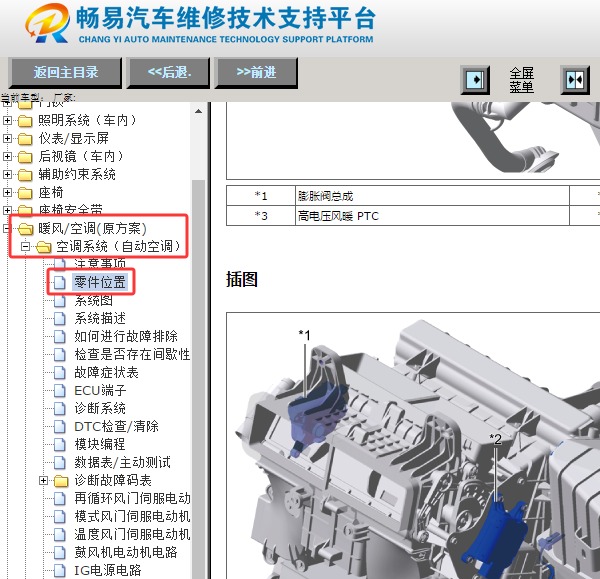This screenshot has height=579, width=600.
Task: Go forward with >>前进 button
Action: 256,73
